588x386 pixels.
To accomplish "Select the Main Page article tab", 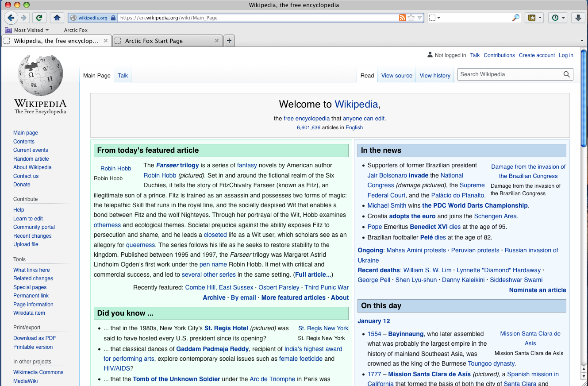I will tap(97, 75).
